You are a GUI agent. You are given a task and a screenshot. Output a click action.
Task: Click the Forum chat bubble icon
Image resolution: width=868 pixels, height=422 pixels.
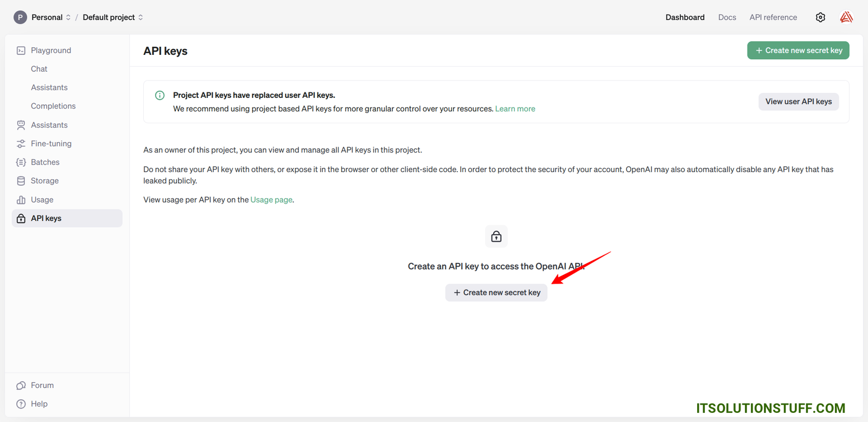click(x=21, y=386)
